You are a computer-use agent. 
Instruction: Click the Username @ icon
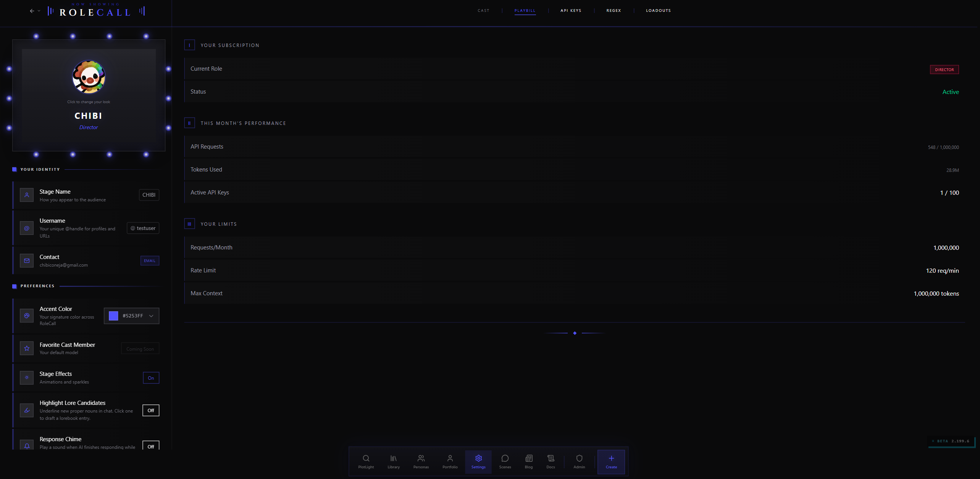click(27, 228)
